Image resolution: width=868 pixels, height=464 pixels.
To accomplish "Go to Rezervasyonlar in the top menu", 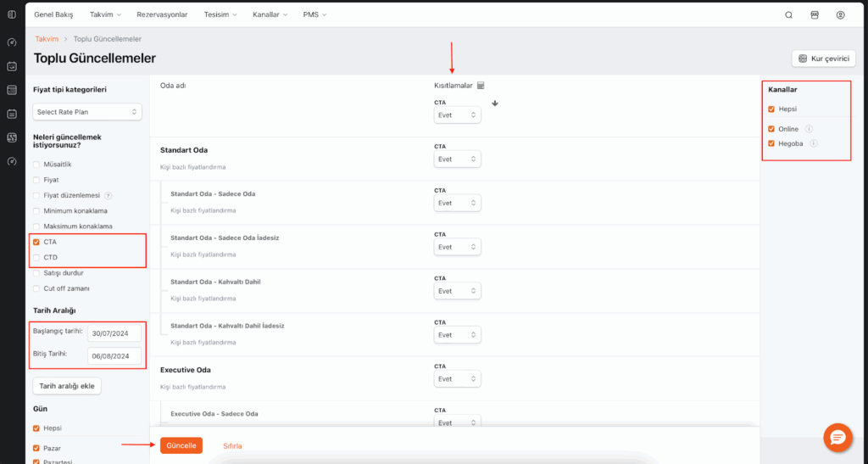I will (x=162, y=15).
